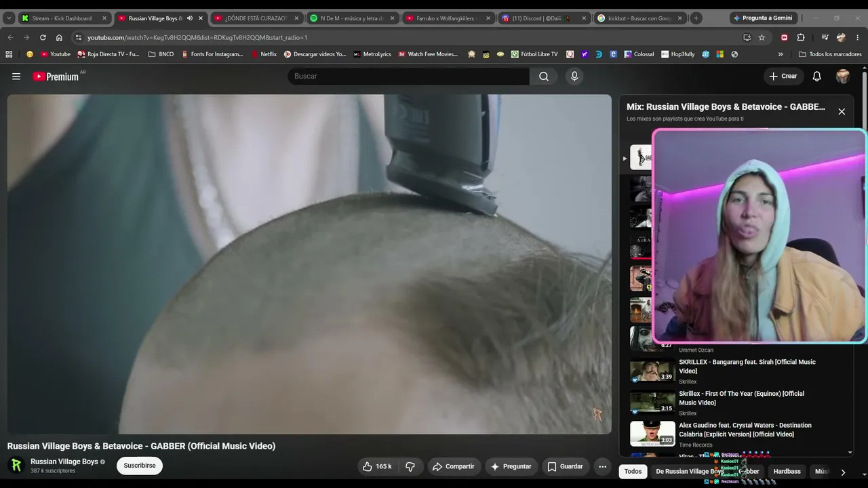Show more category chips with arrow
This screenshot has height=488, width=868.
point(843,472)
